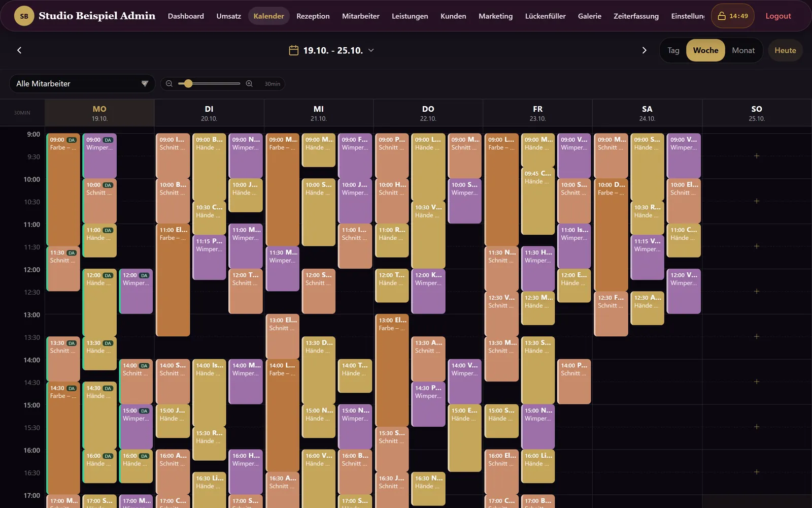This screenshot has width=812, height=508.
Task: Open Wednesday 14:00 Farbe appointment
Action: pyautogui.click(x=283, y=416)
